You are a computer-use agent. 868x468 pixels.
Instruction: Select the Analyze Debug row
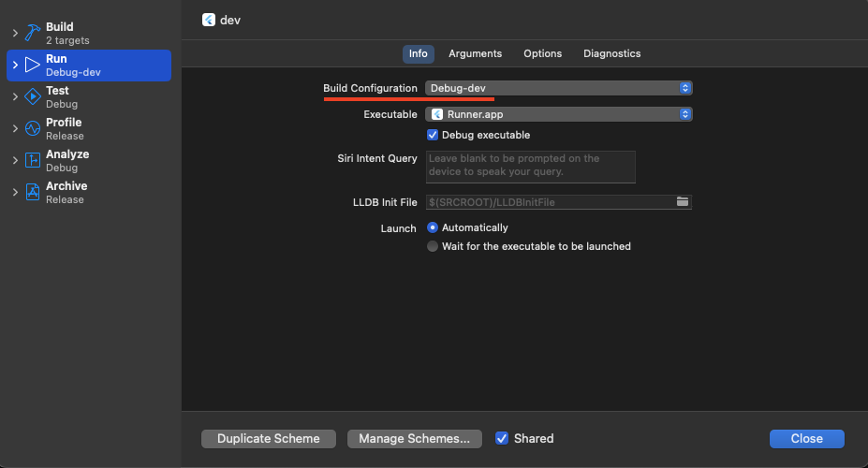[x=89, y=160]
